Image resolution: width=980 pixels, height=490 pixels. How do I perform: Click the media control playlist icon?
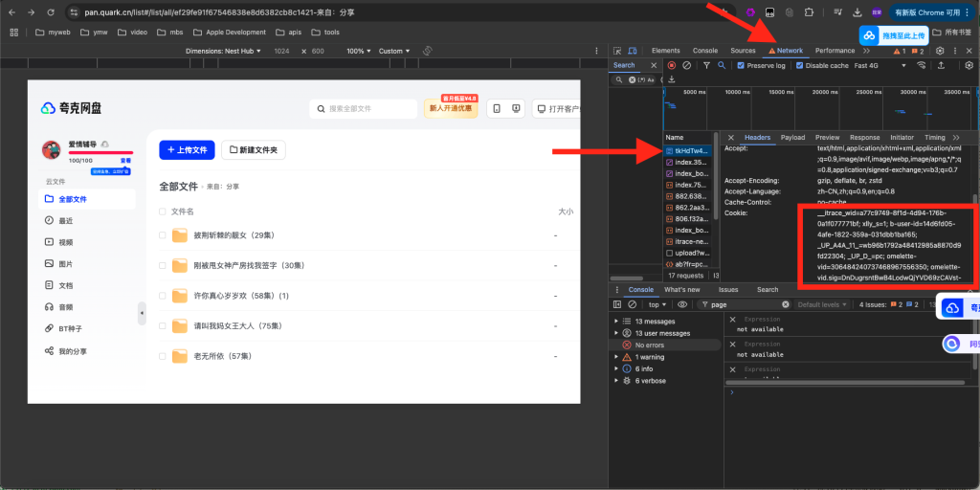[x=838, y=11]
